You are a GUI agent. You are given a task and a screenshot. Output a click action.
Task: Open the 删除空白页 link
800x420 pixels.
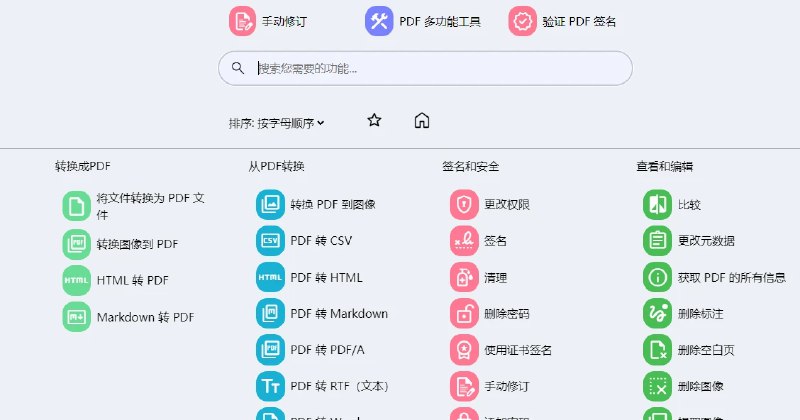point(689,350)
